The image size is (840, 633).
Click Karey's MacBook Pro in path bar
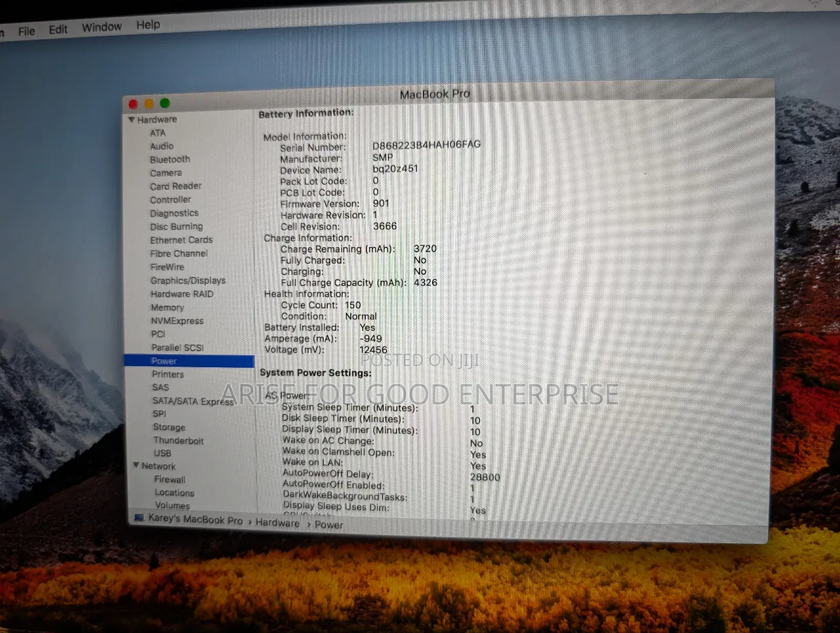pyautogui.click(x=195, y=519)
